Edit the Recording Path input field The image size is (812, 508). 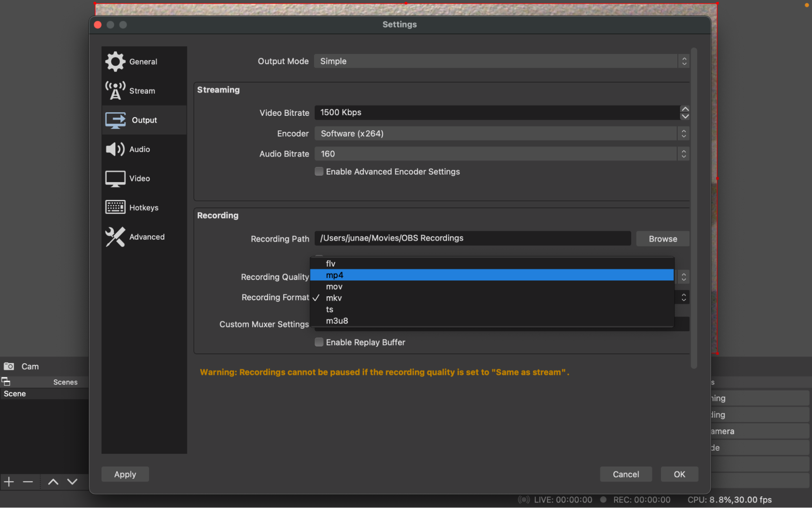point(472,238)
